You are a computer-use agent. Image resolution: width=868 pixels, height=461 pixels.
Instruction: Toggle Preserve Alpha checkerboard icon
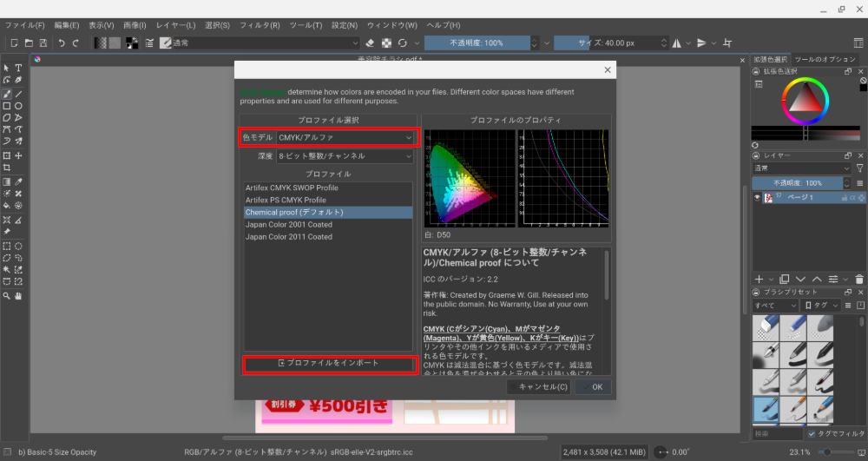(x=386, y=43)
